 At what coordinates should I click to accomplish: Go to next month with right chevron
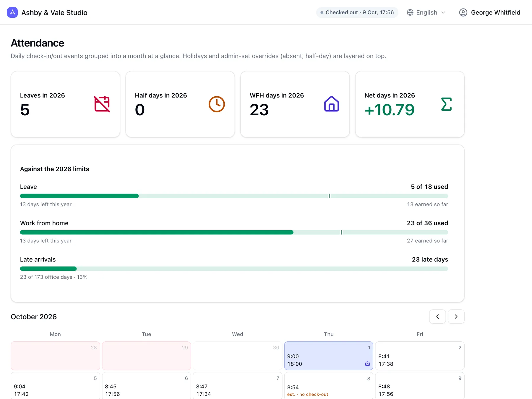coord(456,317)
